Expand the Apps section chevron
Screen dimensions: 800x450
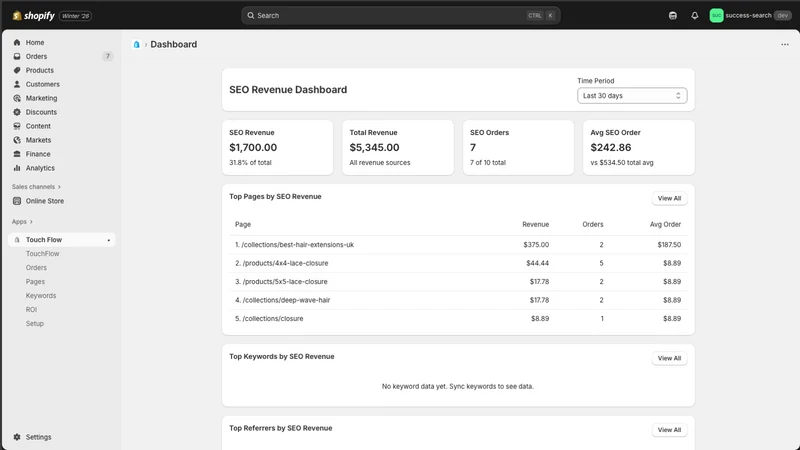click(31, 221)
